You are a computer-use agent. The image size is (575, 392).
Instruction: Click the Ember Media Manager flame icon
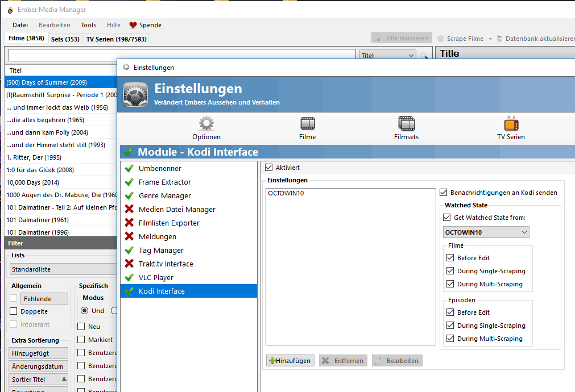(10, 10)
